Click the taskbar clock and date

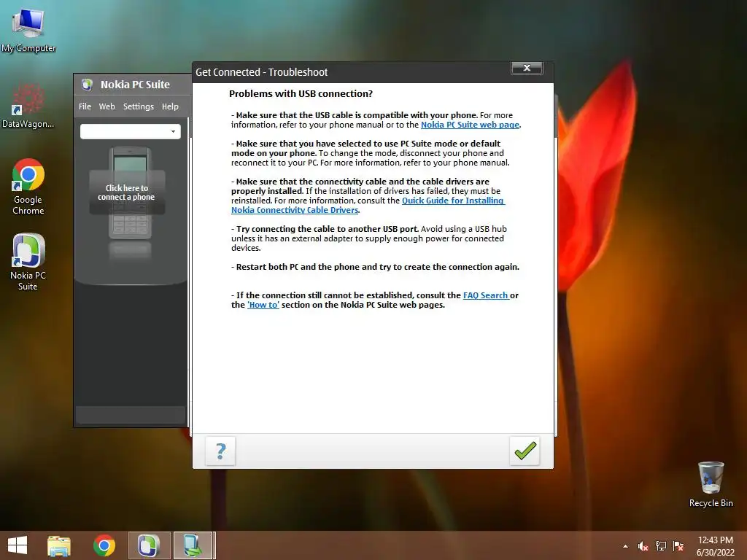(715, 546)
